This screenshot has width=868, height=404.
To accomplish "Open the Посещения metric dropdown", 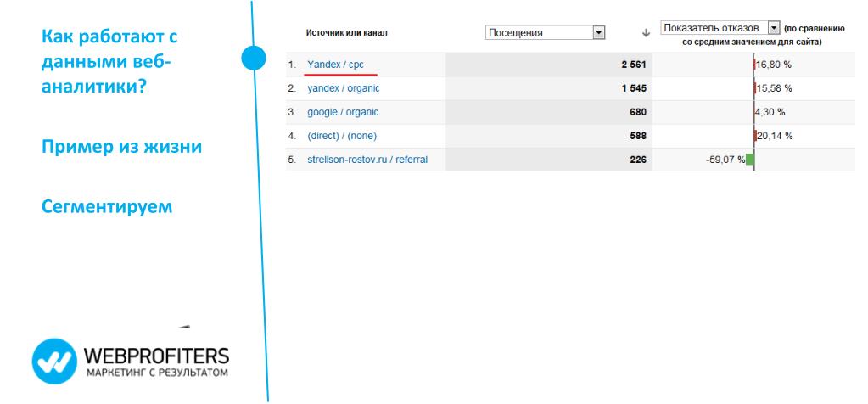I will pyautogui.click(x=546, y=32).
